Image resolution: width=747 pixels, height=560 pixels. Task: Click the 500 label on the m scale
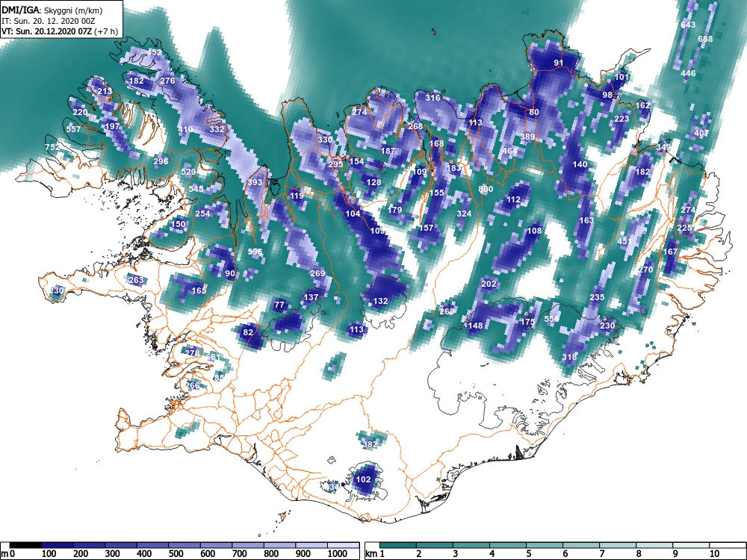click(176, 554)
